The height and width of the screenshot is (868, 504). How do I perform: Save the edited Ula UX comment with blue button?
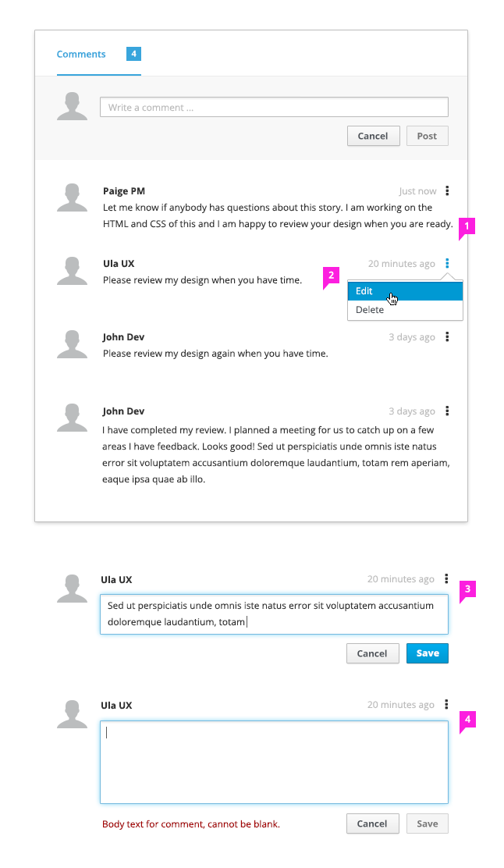(428, 653)
